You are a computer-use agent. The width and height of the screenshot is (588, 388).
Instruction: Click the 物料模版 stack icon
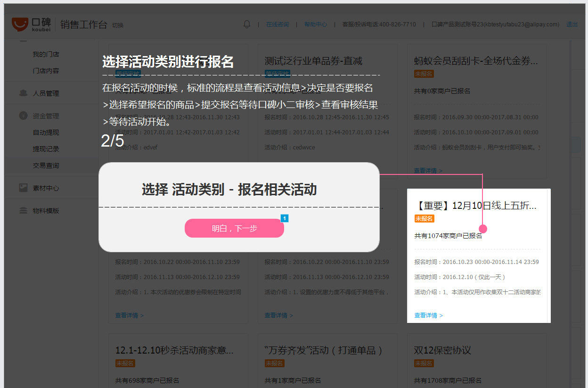click(23, 210)
